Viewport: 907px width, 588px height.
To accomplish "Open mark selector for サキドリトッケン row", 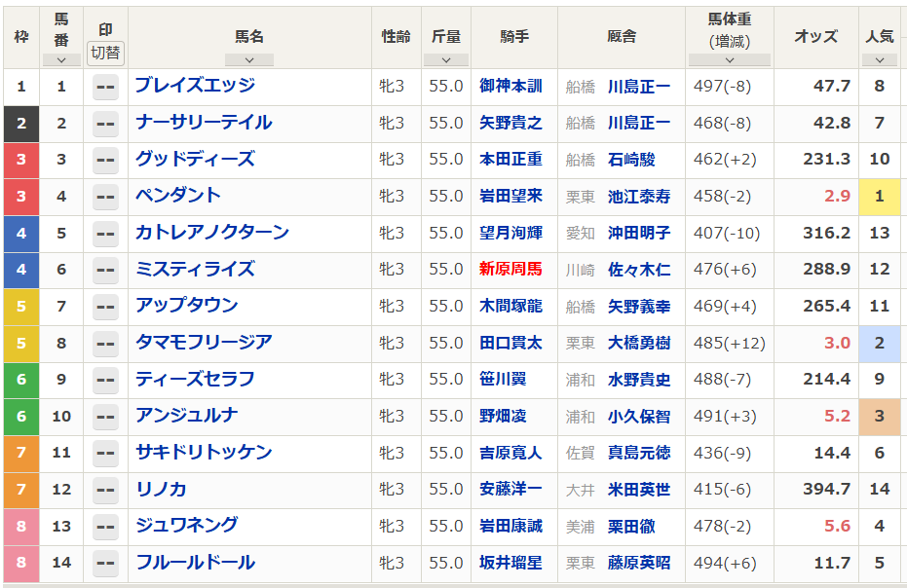I will (x=105, y=454).
